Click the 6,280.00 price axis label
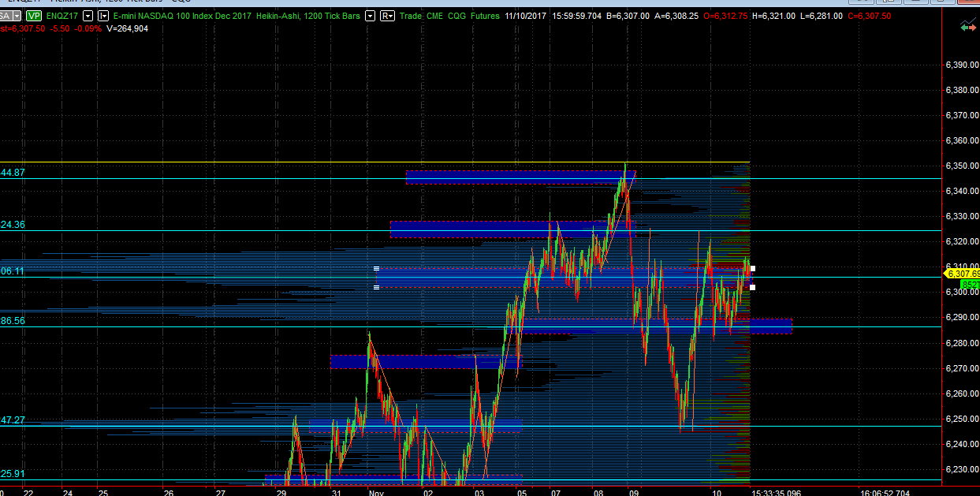 tap(961, 343)
